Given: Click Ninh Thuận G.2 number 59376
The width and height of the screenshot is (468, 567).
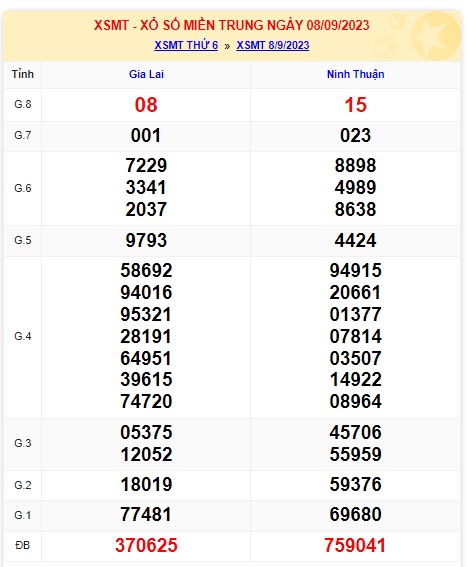Looking at the screenshot, I should [x=356, y=485].
